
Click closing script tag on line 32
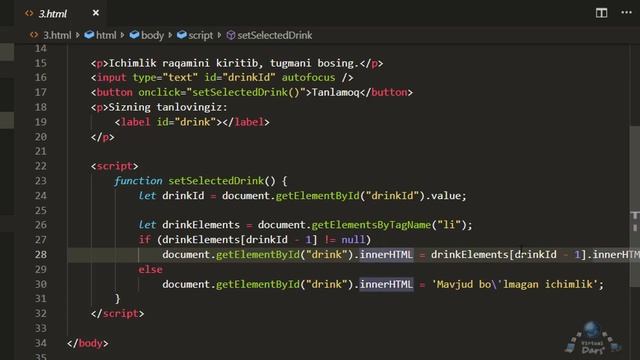point(118,313)
